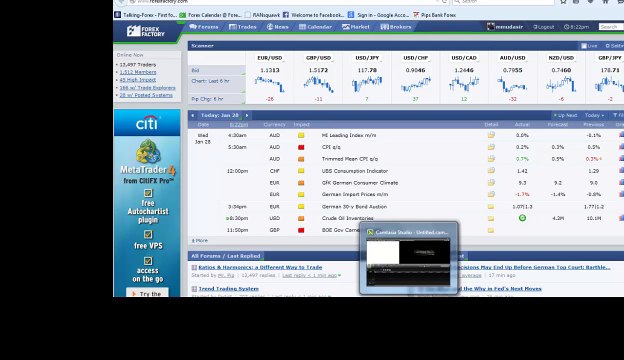Click orange impact icon for Crude Oil Inventories
Screen dimensions: 624x360
click(x=301, y=218)
